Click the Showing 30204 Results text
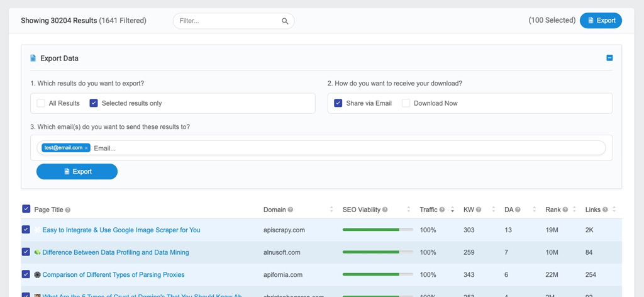Image resolution: width=644 pixels, height=297 pixels. tap(58, 21)
